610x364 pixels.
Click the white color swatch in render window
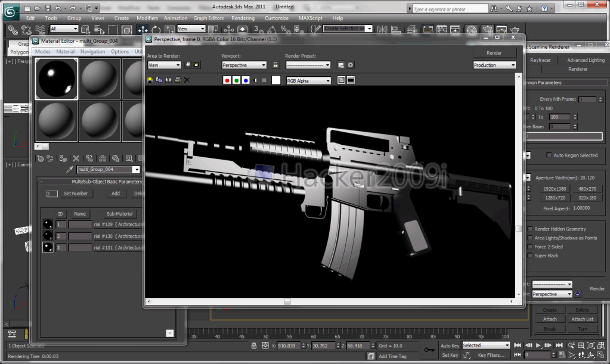tap(276, 80)
